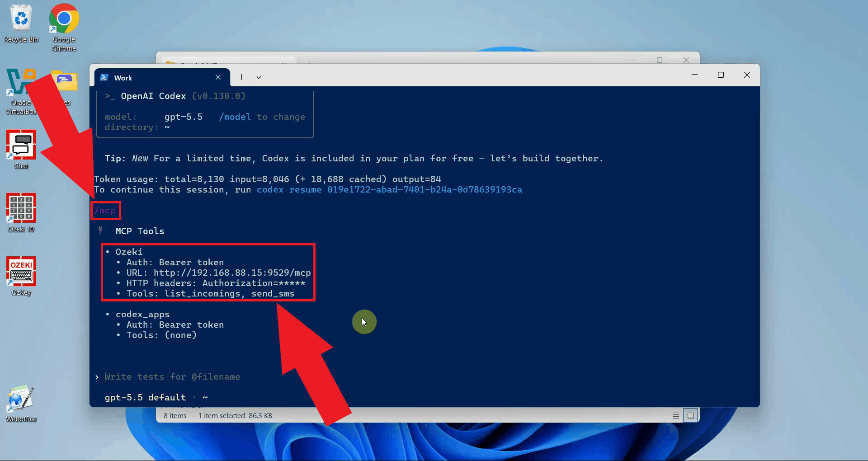Open a new terminal tab with plus
Viewport: 868px width, 461px height.
pyautogui.click(x=241, y=77)
